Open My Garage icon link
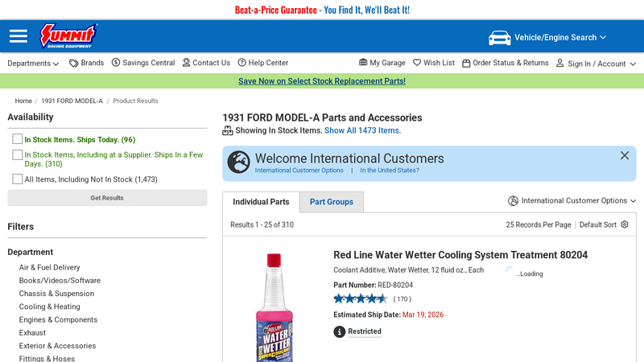The height and width of the screenshot is (362, 644). pyautogui.click(x=363, y=63)
